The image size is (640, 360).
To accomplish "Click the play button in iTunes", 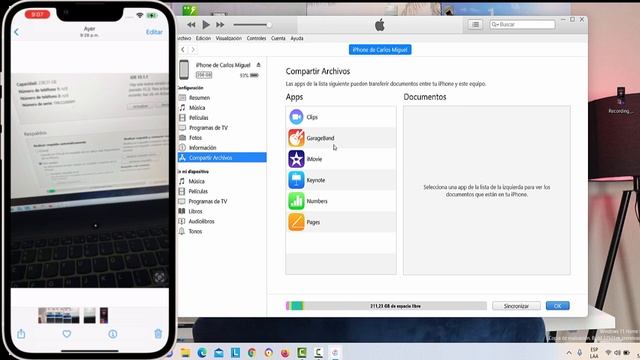I will pos(206,25).
